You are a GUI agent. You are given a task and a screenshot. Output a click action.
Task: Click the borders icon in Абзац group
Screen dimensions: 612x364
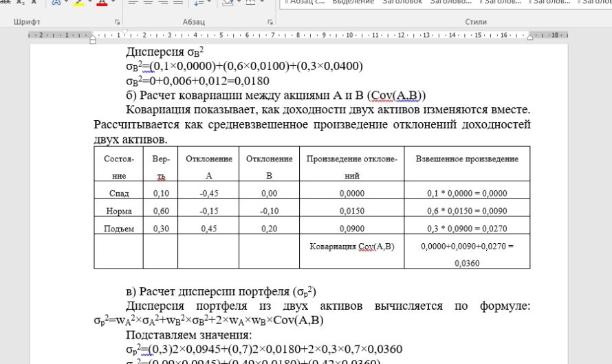pyautogui.click(x=251, y=2)
